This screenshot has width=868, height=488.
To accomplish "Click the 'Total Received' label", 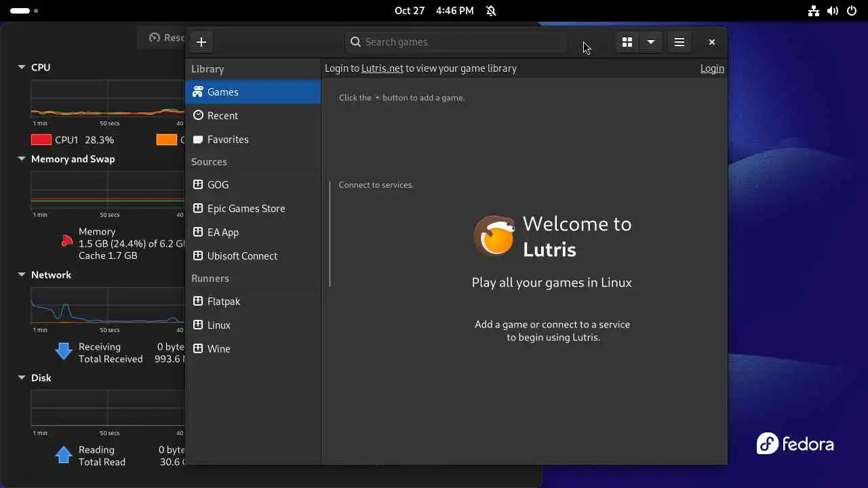I will pyautogui.click(x=111, y=359).
